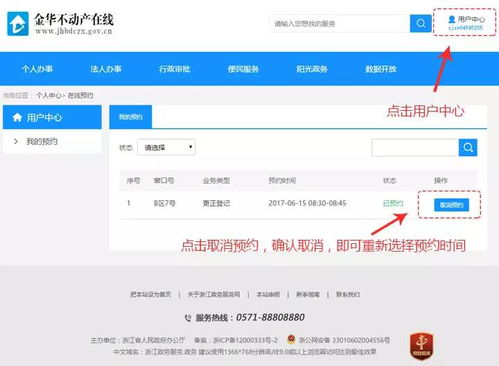The height and width of the screenshot is (366, 499).
Task: Click the www.jhbdczx.gov.cn site address text
Action: point(74,31)
